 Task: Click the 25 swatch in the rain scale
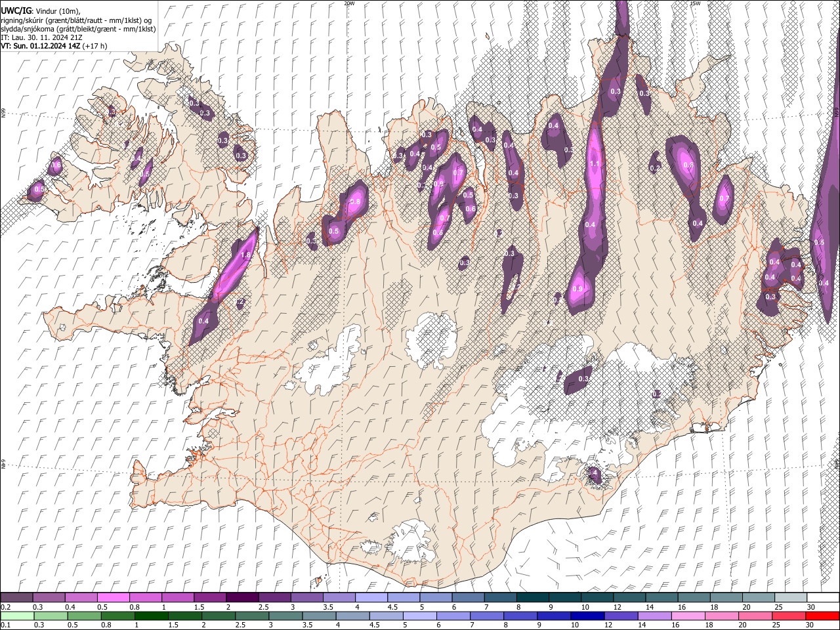tap(788, 616)
